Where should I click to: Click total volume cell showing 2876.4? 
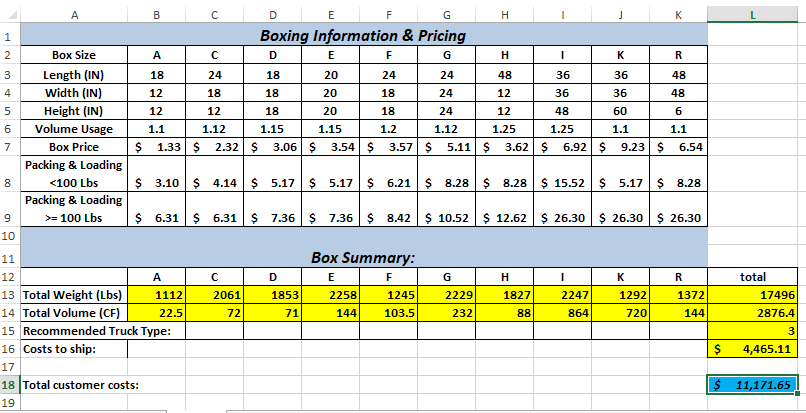pyautogui.click(x=753, y=313)
